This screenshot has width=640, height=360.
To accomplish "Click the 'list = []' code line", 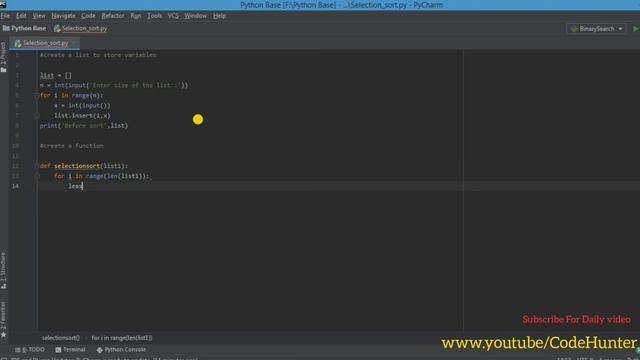I will pos(56,76).
